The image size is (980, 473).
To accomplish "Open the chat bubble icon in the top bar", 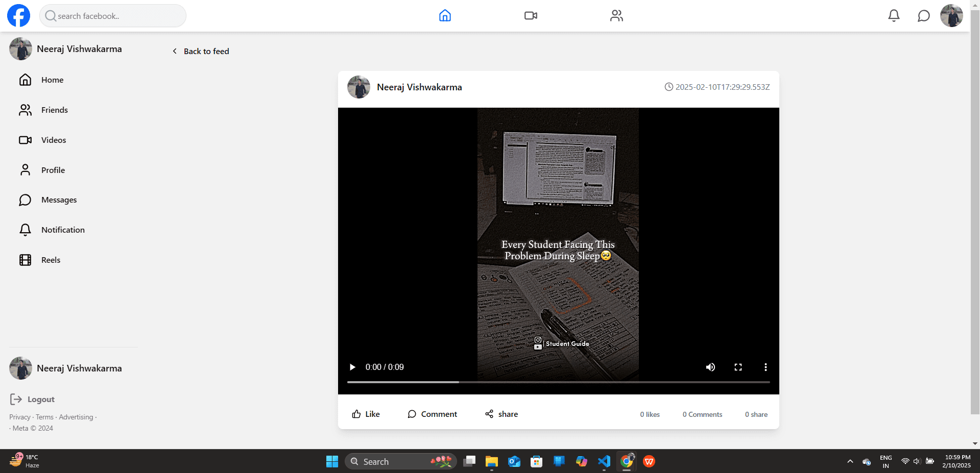I will (923, 15).
